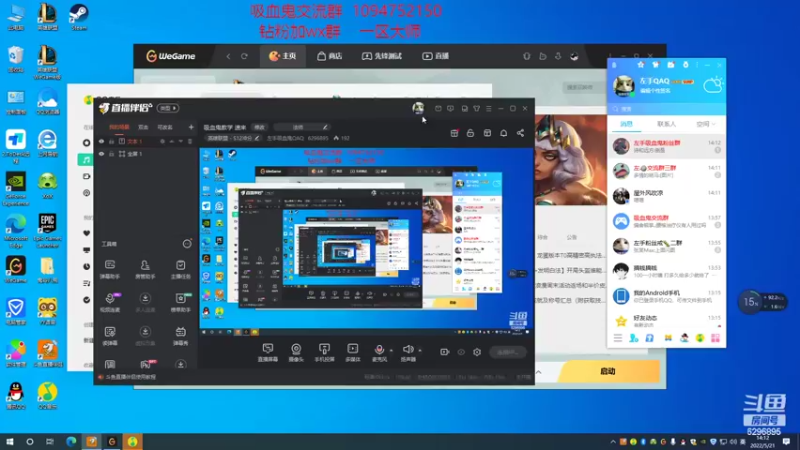
Task: Refresh the WeGame page
Action: click(244, 56)
